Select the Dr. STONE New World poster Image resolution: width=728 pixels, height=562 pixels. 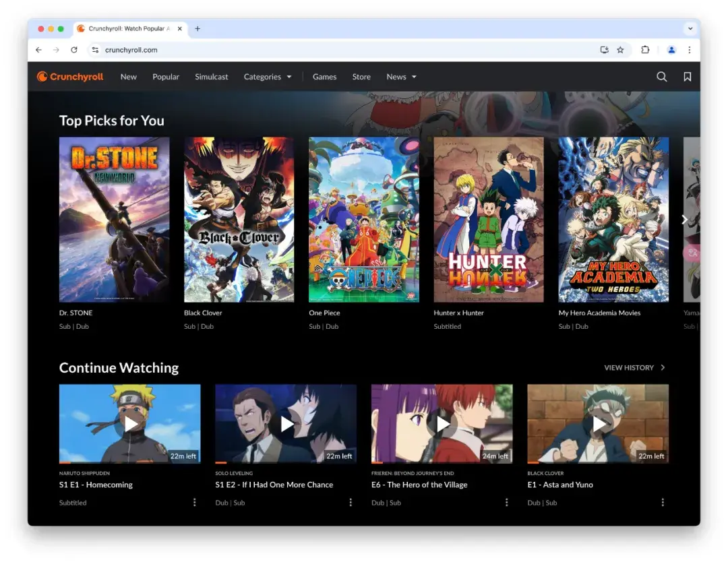click(x=114, y=220)
